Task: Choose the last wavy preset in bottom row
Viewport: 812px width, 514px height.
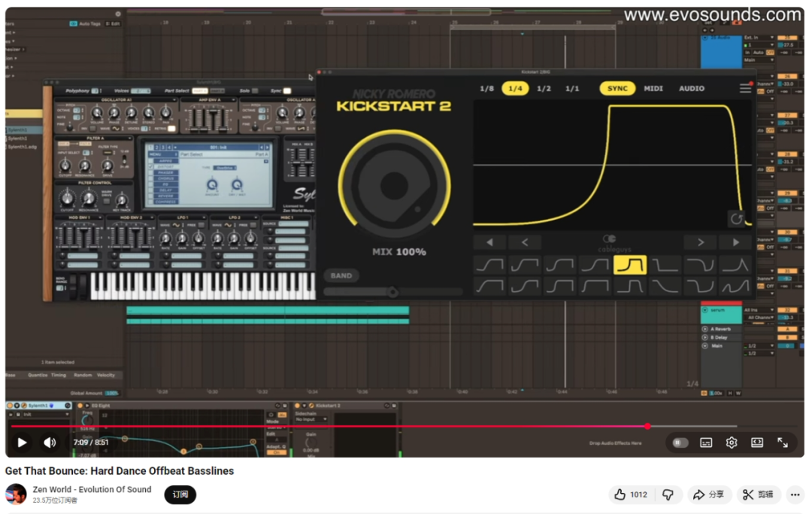Action: click(735, 285)
